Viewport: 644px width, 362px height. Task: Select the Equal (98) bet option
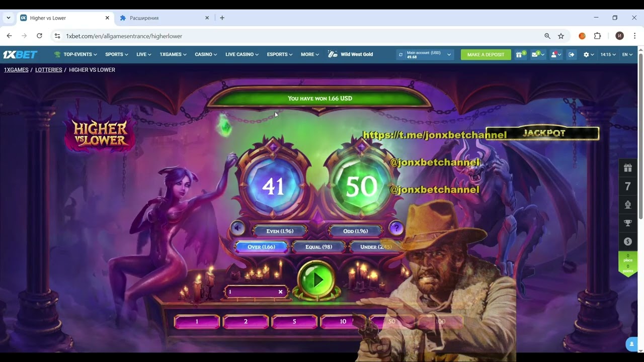[318, 247]
